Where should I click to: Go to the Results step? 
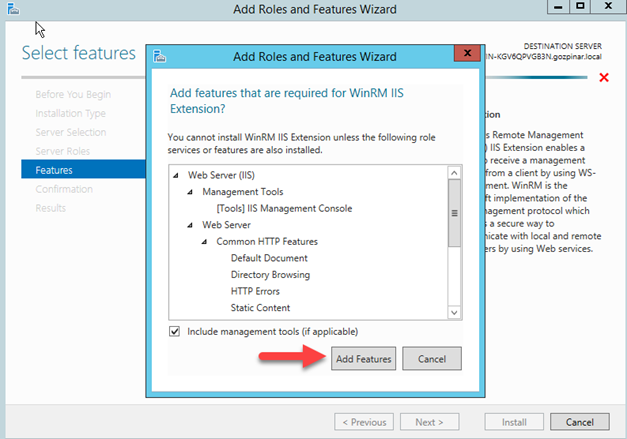tap(50, 208)
